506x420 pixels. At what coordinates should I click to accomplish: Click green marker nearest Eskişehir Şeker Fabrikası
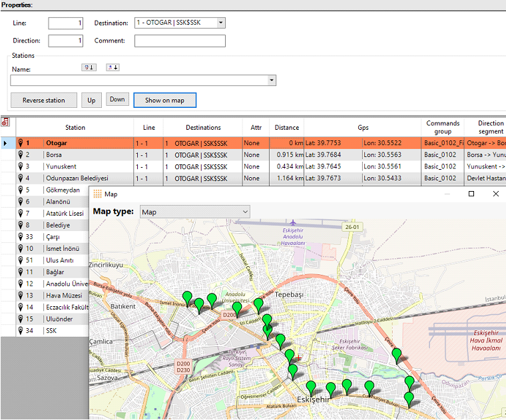(397, 354)
